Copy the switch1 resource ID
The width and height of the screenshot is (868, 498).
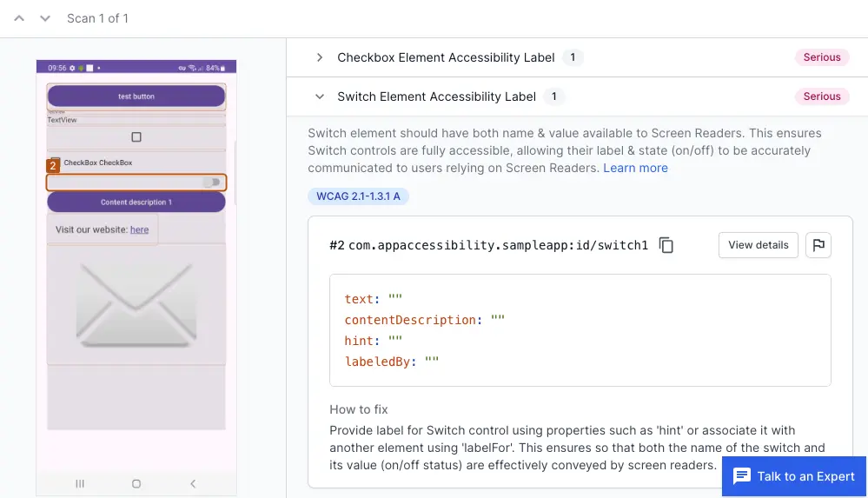[x=666, y=245]
